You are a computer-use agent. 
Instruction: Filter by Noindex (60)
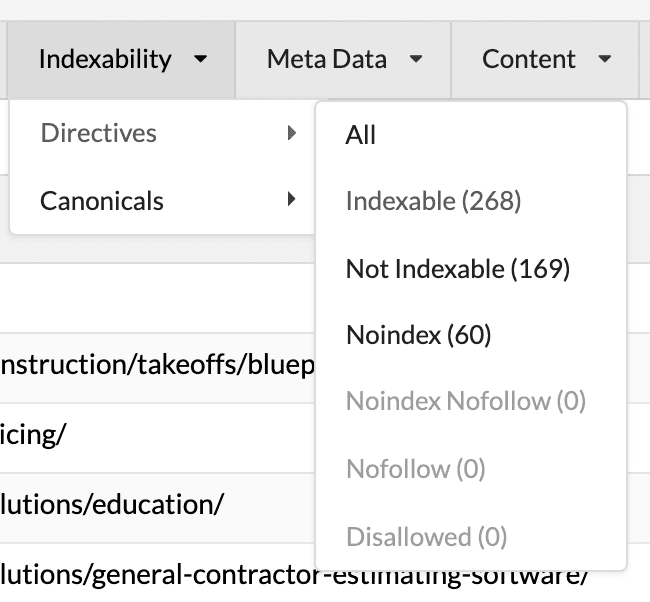point(418,335)
